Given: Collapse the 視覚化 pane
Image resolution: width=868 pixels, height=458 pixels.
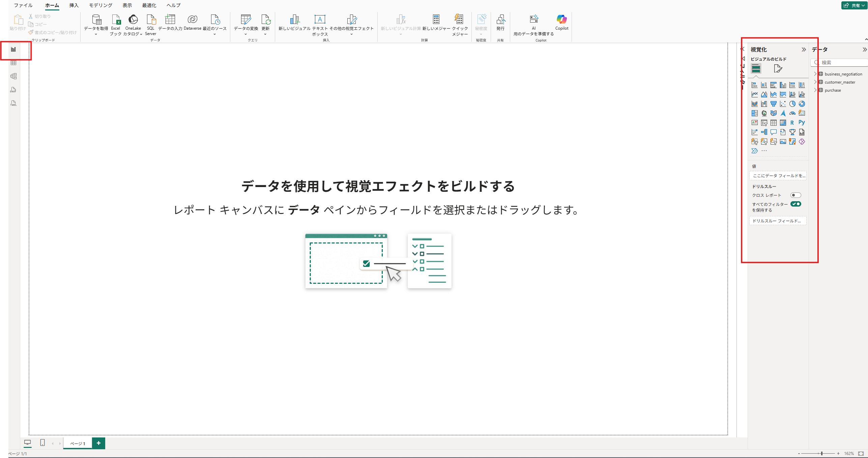Looking at the screenshot, I should 804,50.
